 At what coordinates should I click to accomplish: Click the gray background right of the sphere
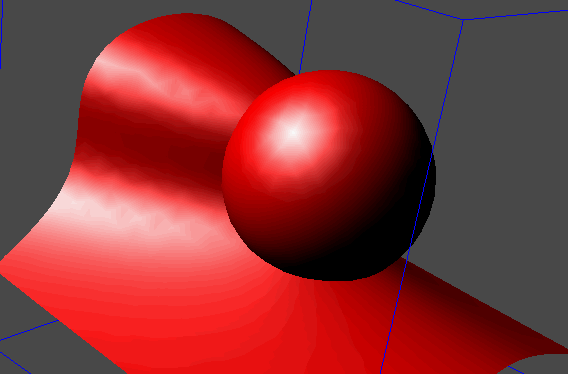pos(507,145)
